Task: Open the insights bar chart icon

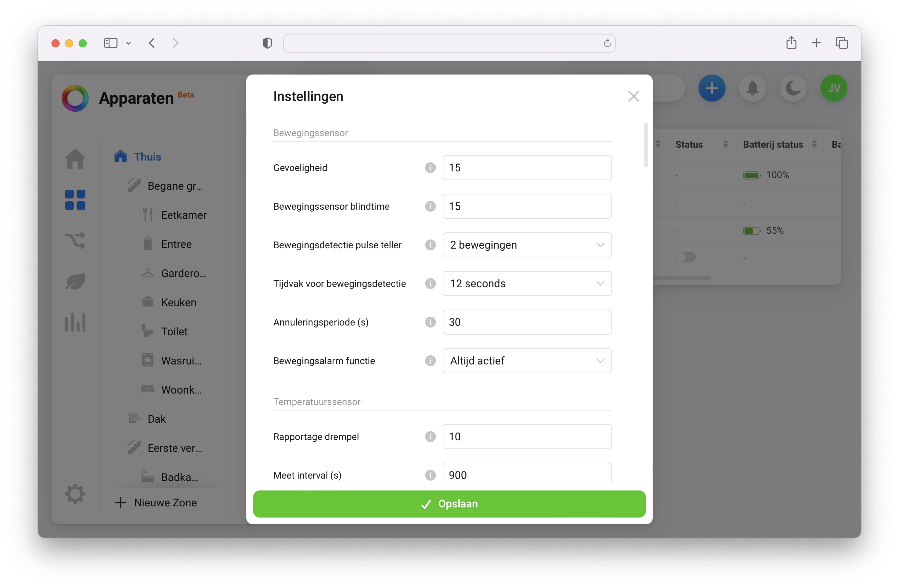Action: click(x=75, y=322)
